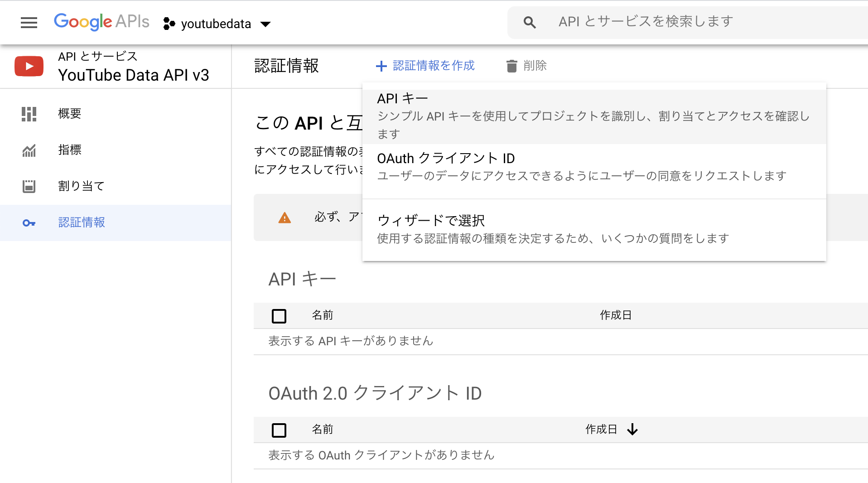Toggle select-all checkbox in API キー table

coord(279,316)
